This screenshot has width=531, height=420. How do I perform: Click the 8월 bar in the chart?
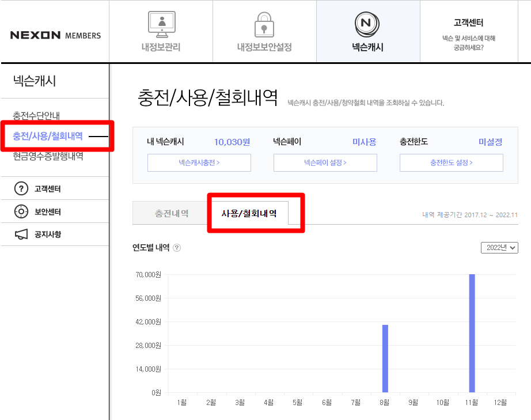coord(385,358)
